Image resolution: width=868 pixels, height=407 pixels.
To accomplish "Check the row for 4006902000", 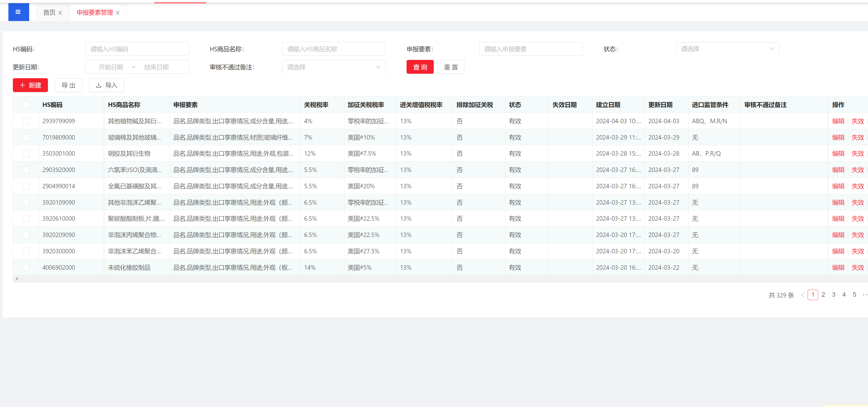I will [26, 267].
